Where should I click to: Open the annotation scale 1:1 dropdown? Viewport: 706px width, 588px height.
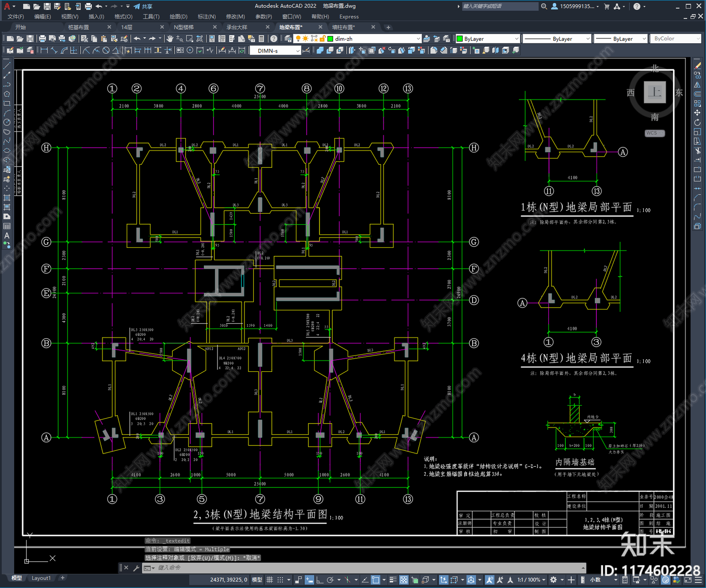(531, 580)
